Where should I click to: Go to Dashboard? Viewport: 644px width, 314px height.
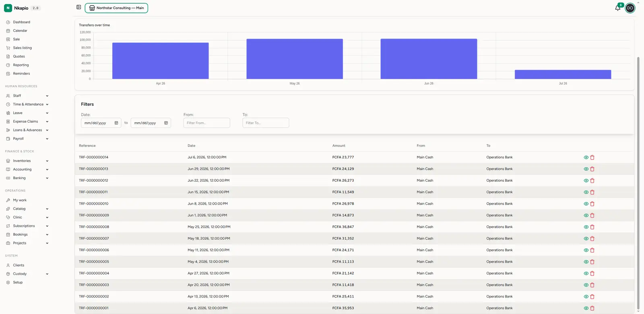21,22
